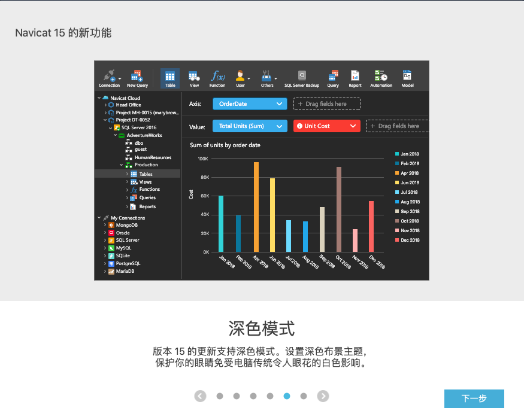Click the Navicat 15 的新功能 title
524x420 pixels.
point(63,33)
